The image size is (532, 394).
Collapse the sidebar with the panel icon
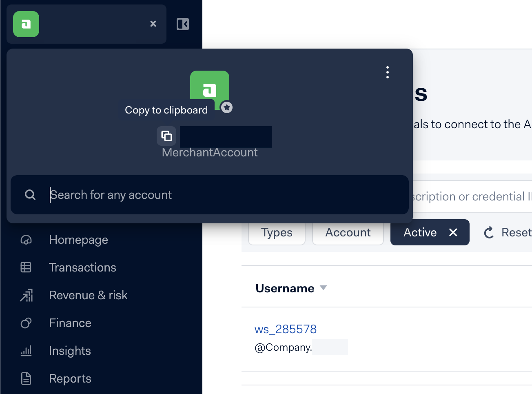(x=183, y=24)
